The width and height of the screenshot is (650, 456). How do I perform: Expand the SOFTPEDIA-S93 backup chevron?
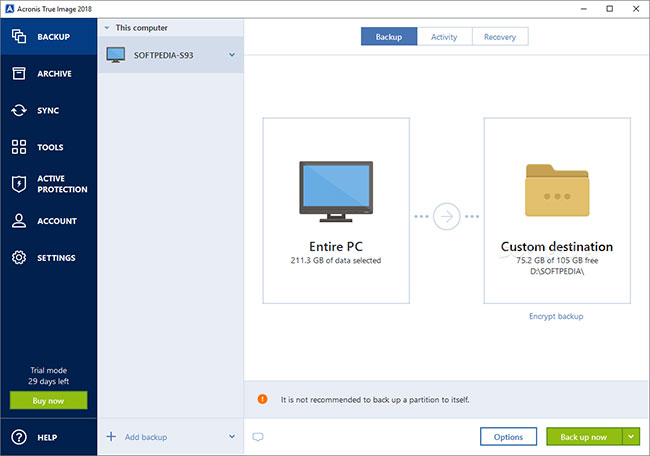(x=232, y=55)
